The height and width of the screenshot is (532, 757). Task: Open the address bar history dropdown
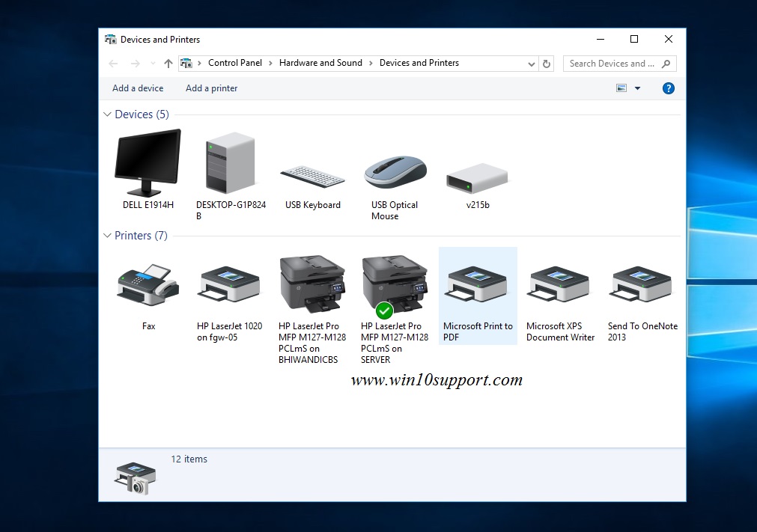531,64
